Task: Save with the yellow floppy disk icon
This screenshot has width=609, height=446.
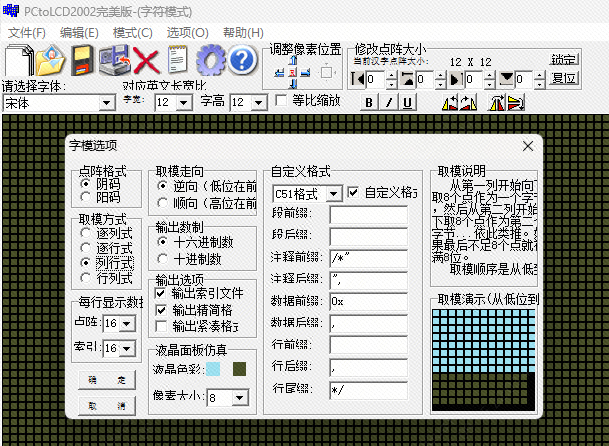Action: click(x=82, y=60)
